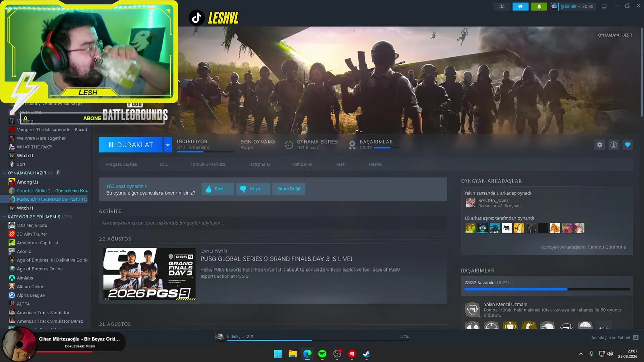Open the Pazar tab
This screenshot has height=362, width=644.
(341, 164)
